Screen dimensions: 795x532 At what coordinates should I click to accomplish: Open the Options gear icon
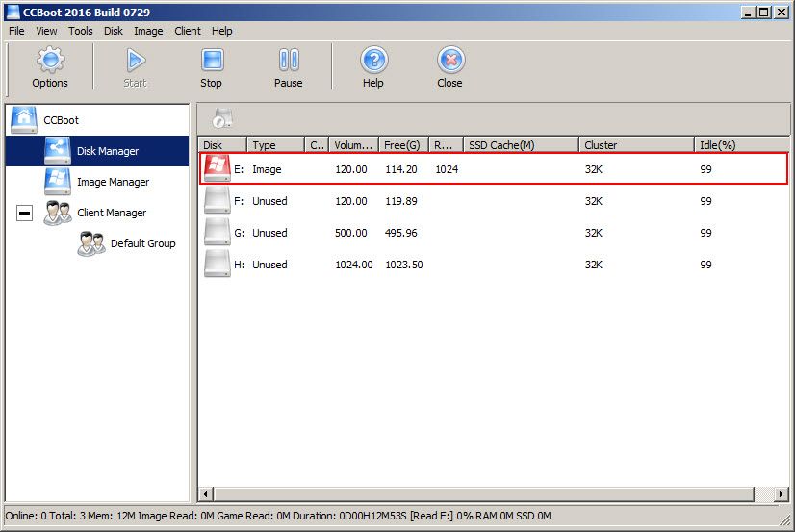coord(50,60)
